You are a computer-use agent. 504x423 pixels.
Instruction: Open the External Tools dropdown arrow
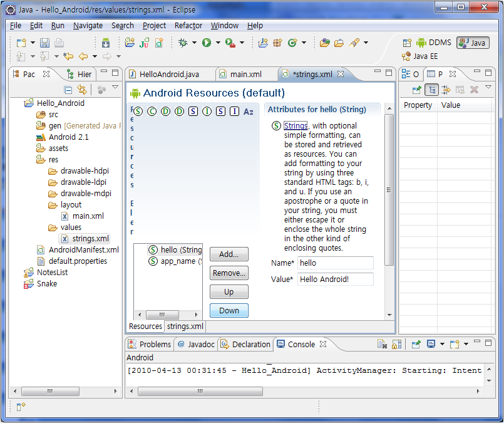point(242,43)
